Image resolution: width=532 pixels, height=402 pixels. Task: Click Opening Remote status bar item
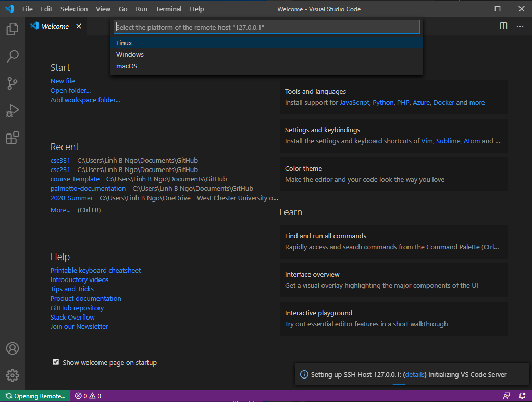click(35, 396)
